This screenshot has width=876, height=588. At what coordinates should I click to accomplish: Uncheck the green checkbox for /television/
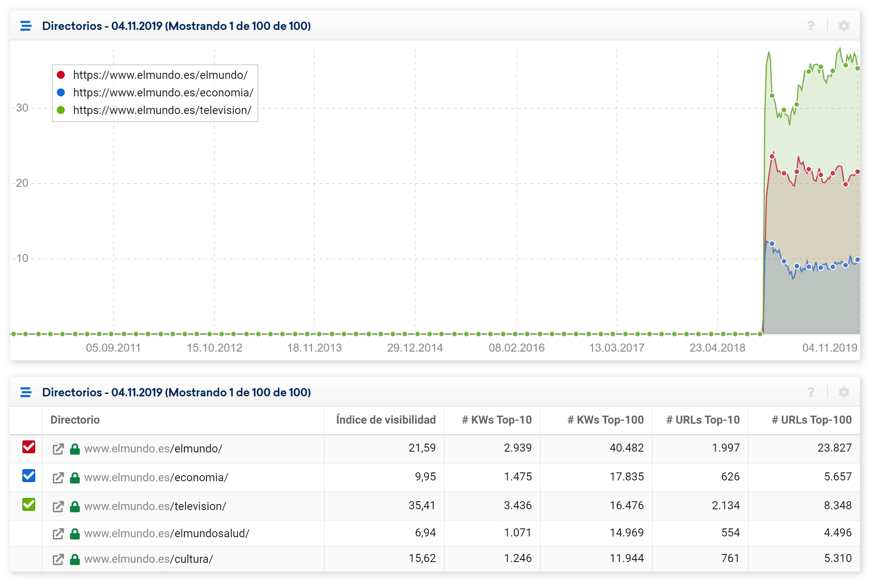coord(29,504)
